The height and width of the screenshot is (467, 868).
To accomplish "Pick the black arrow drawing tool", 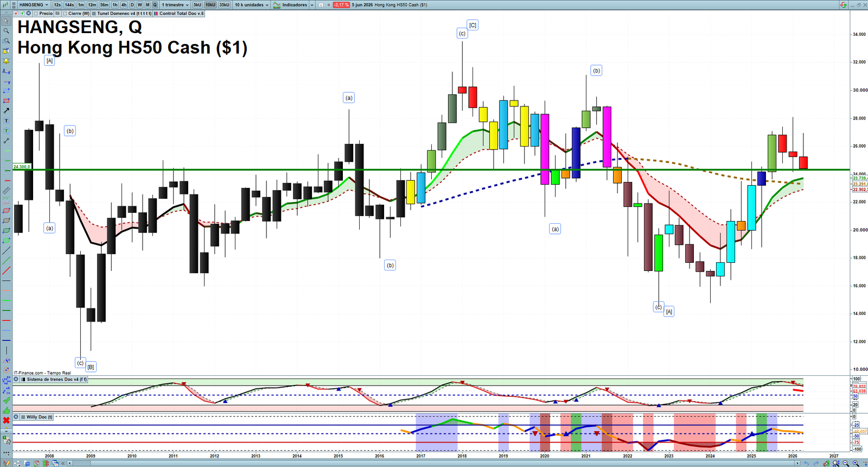I will 7,111.
